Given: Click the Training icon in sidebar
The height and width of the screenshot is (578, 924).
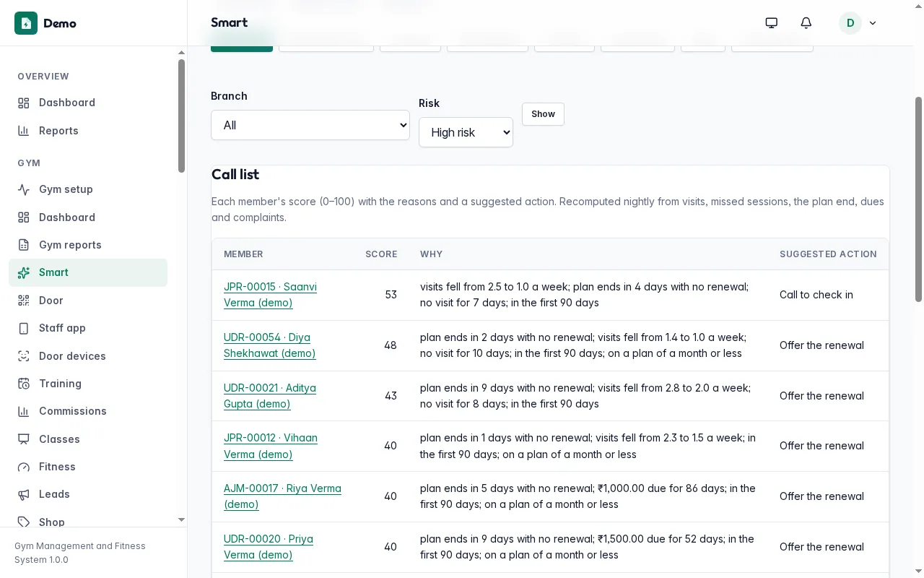Looking at the screenshot, I should [24, 384].
